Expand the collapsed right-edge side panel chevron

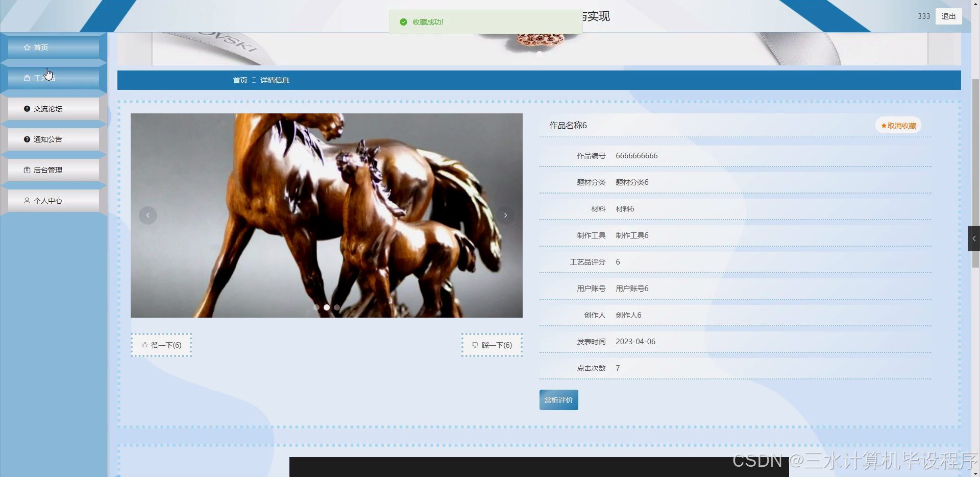pos(975,238)
